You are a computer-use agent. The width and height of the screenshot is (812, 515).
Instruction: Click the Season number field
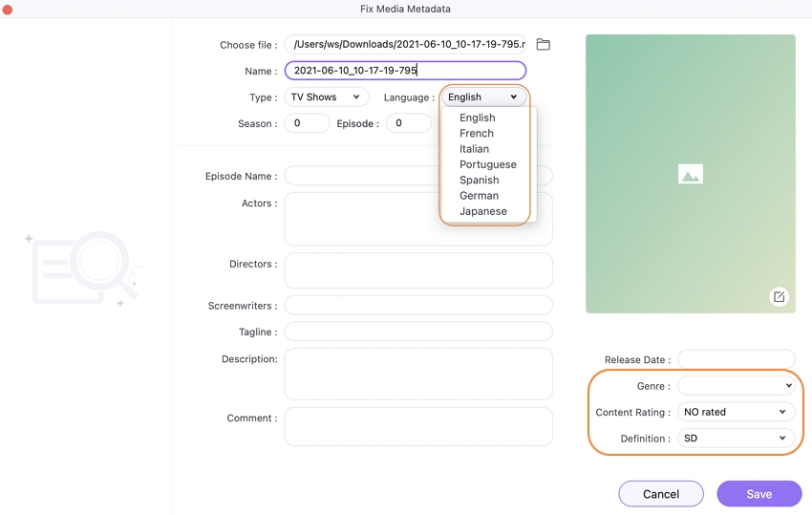pyautogui.click(x=307, y=123)
